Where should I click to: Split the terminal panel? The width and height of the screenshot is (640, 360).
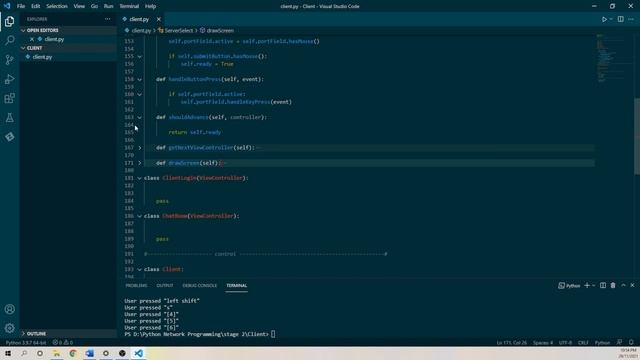[603, 285]
